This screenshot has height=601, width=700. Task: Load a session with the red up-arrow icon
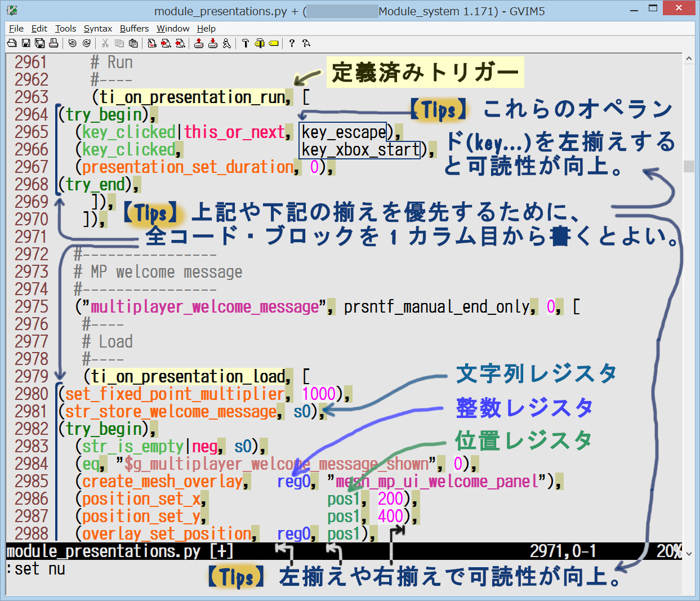199,43
